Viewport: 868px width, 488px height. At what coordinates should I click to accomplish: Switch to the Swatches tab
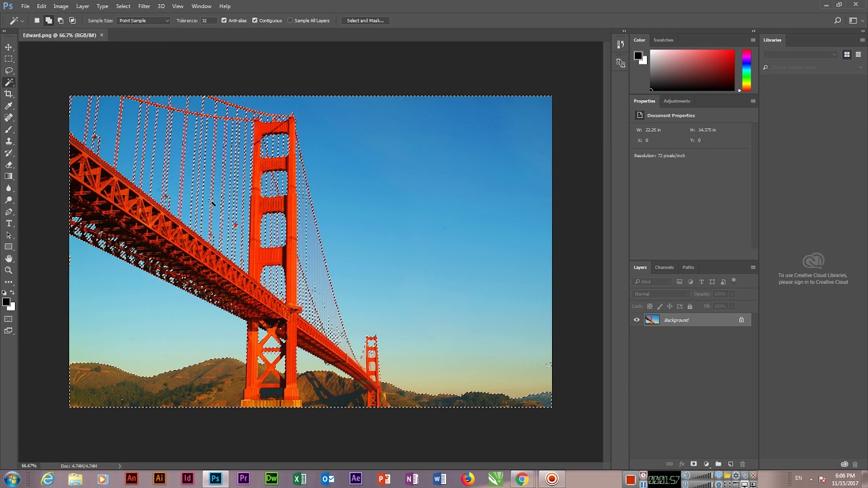(663, 40)
